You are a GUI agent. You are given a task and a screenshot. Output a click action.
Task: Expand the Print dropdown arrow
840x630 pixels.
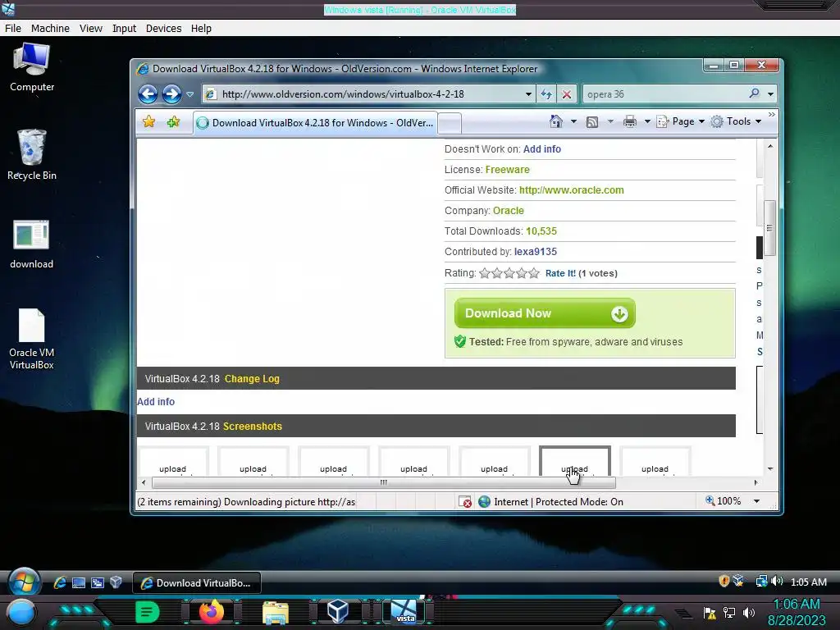(647, 121)
